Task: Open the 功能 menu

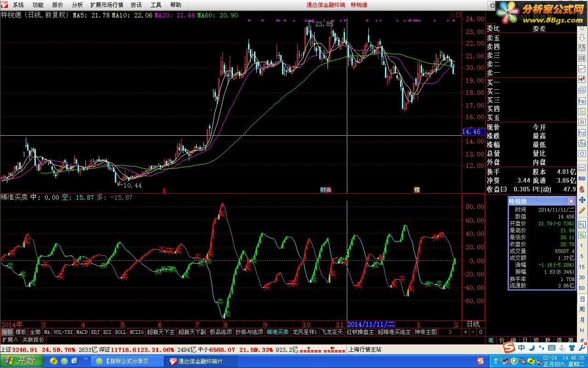Action: pyautogui.click(x=38, y=5)
